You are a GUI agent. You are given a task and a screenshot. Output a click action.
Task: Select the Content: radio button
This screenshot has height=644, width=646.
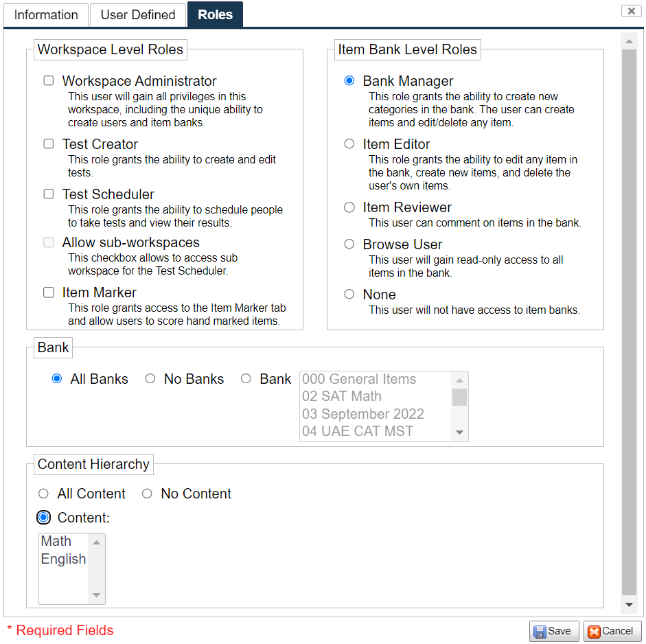pyautogui.click(x=43, y=517)
